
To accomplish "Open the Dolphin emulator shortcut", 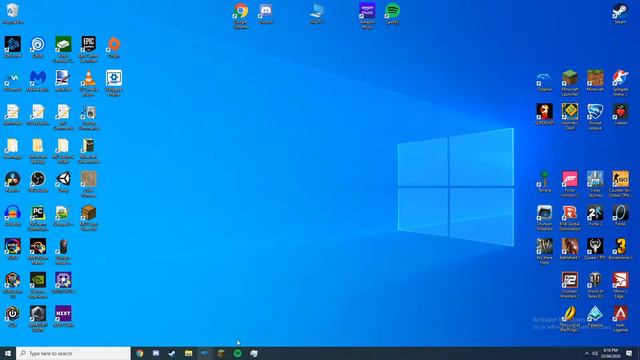I will [x=544, y=81].
